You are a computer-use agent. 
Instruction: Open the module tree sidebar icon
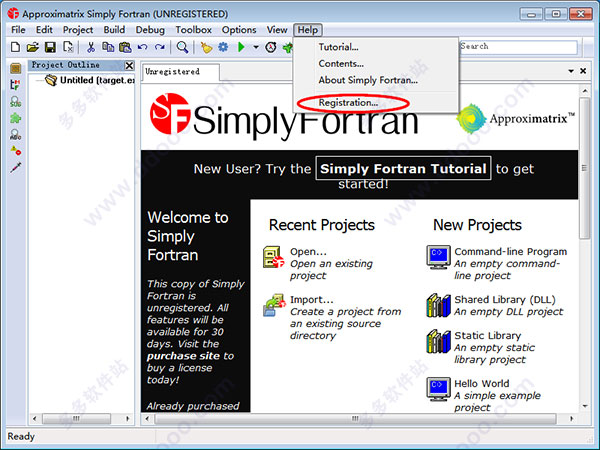tap(15, 85)
